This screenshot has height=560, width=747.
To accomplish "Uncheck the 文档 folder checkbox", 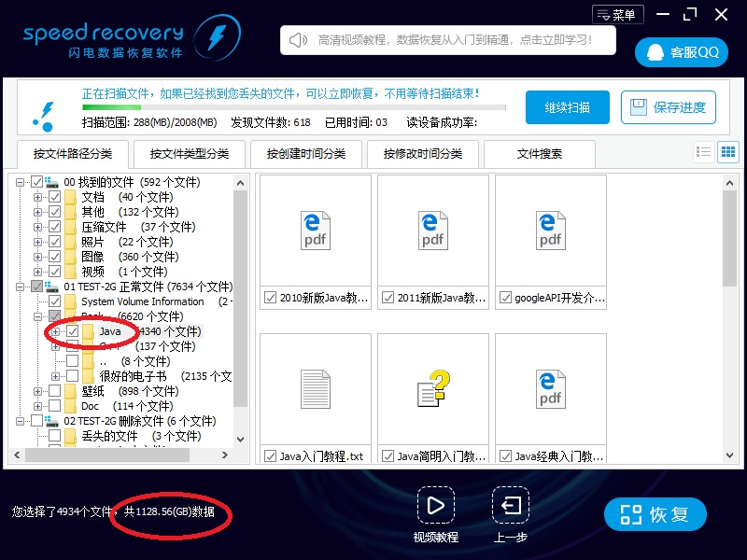I will 55,197.
